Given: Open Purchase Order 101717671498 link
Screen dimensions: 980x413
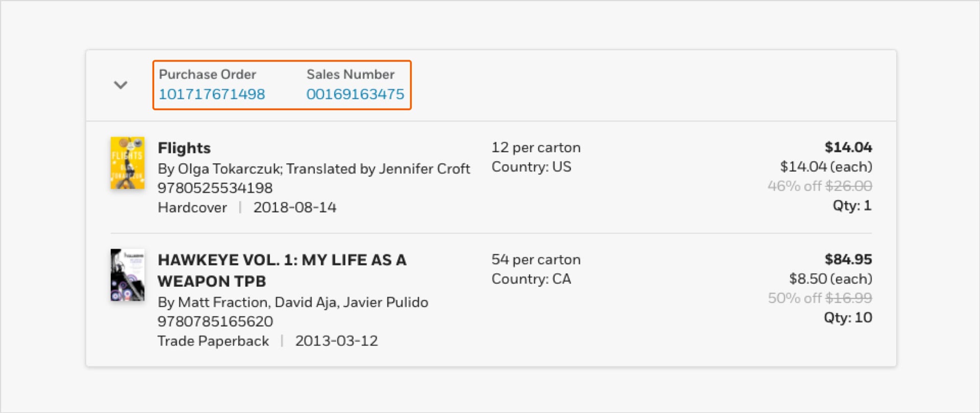Looking at the screenshot, I should 212,94.
